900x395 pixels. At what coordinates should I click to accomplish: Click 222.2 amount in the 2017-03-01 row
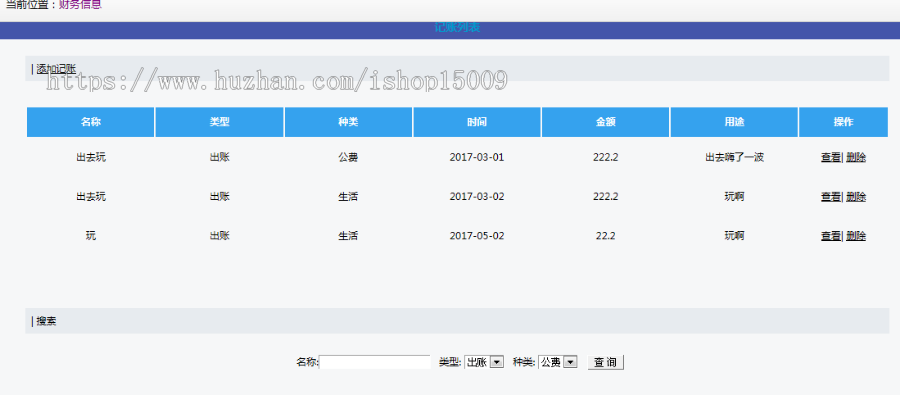[x=606, y=157]
